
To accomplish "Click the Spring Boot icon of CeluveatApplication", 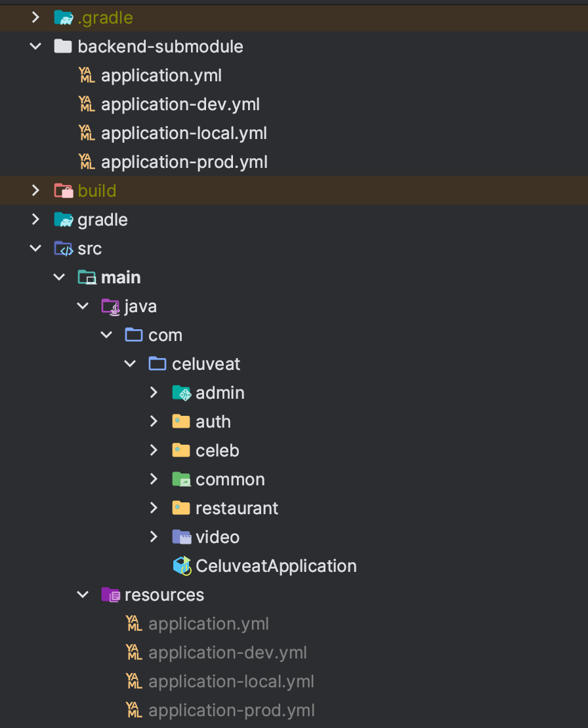I will [181, 565].
